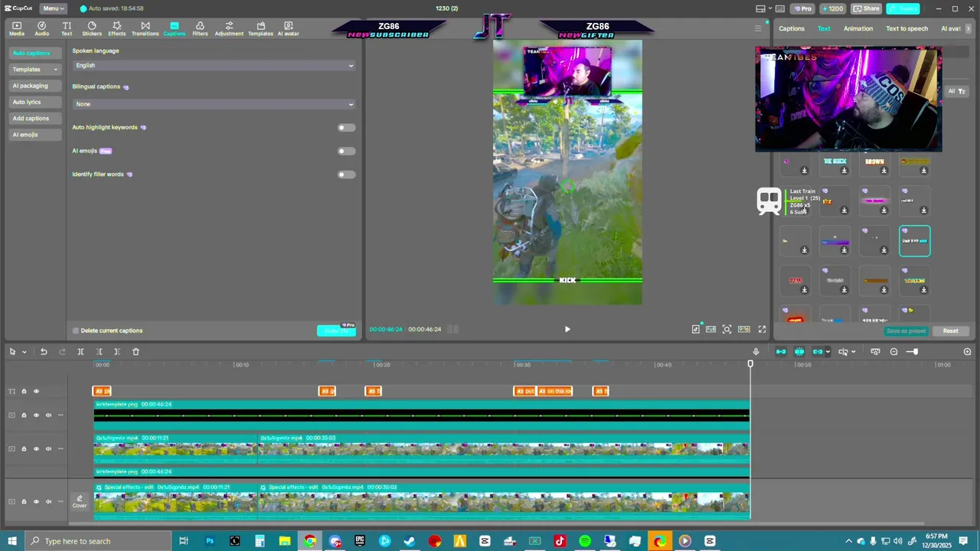Zoom in the timeline

pos(967,351)
